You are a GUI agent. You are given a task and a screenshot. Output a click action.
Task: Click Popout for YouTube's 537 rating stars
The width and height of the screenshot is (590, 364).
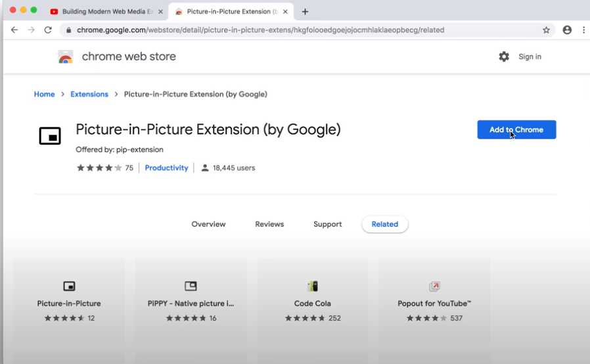pos(426,318)
